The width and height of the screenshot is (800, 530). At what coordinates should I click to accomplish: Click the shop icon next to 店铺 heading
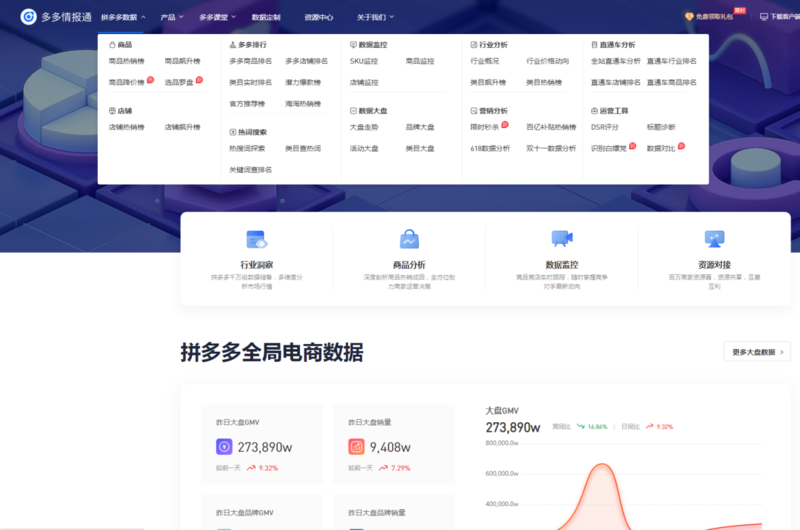(x=112, y=111)
